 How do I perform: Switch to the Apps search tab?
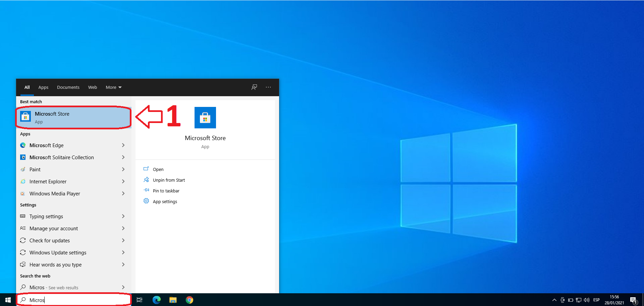(43, 87)
